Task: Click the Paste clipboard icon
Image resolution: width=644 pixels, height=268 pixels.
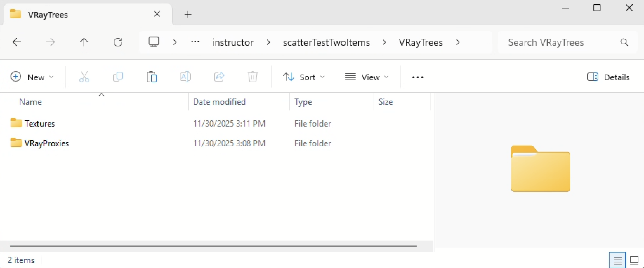Action: (x=151, y=77)
